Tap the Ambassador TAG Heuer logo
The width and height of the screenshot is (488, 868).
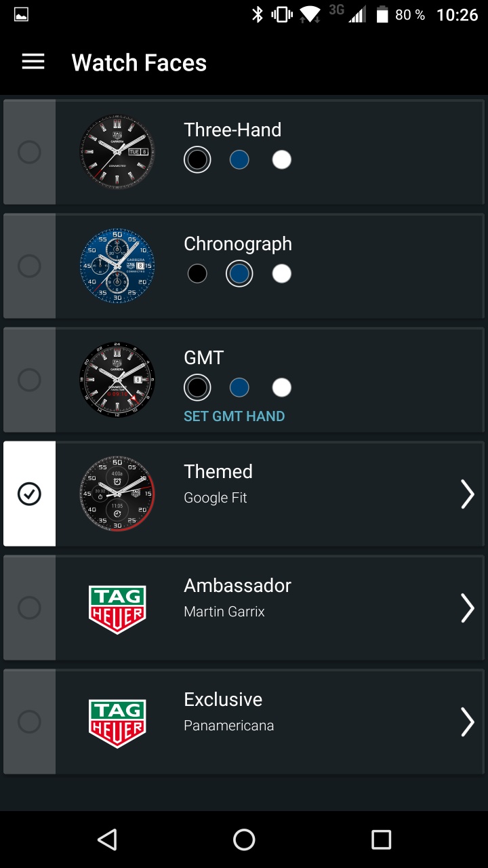[x=117, y=608]
